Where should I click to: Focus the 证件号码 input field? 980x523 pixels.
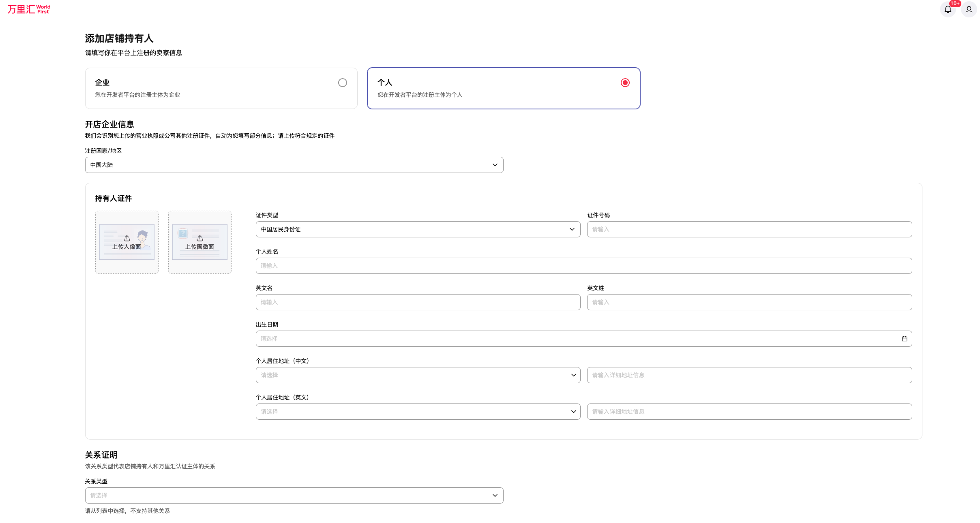[x=749, y=229]
